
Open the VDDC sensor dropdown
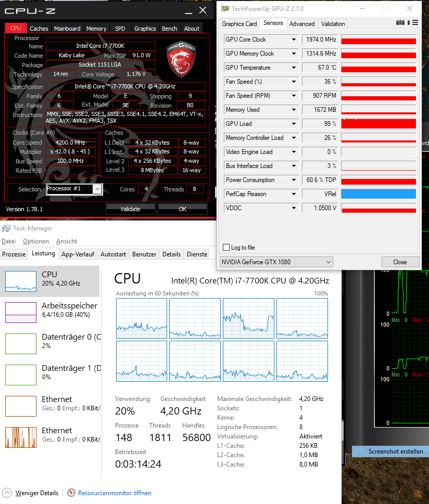[x=294, y=208]
